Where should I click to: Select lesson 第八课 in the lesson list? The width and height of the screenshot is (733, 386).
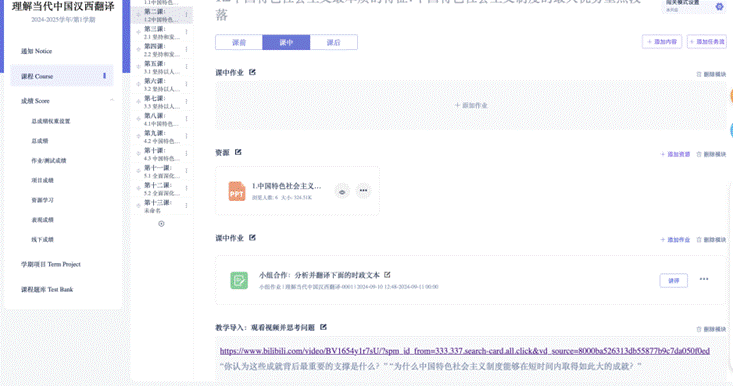point(161,119)
